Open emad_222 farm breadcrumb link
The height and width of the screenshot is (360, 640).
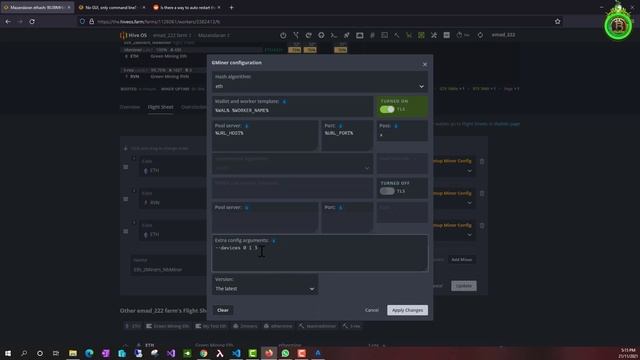172,36
